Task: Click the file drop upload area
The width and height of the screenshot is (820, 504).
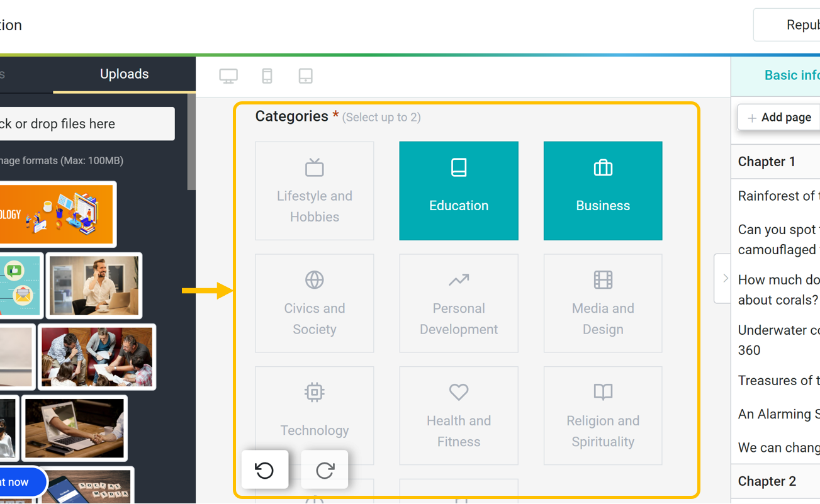Action: (87, 124)
